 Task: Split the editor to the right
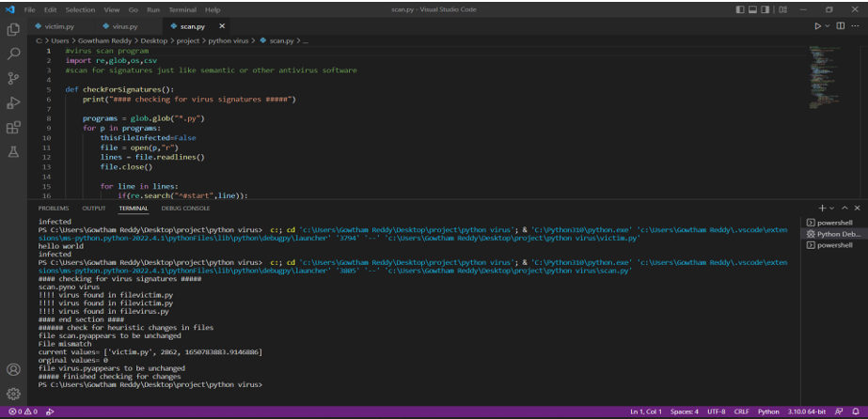[841, 26]
